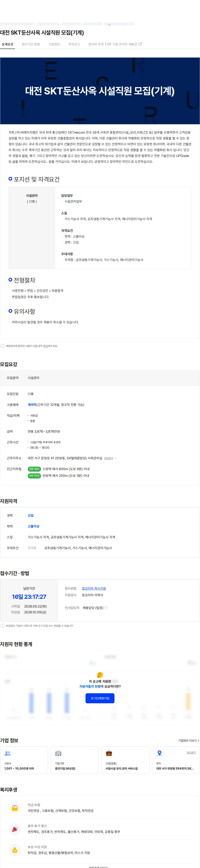Expand 채용담당 (팀장) contact plus icon
Viewport: 200px width, 868px height.
[x=106, y=608]
